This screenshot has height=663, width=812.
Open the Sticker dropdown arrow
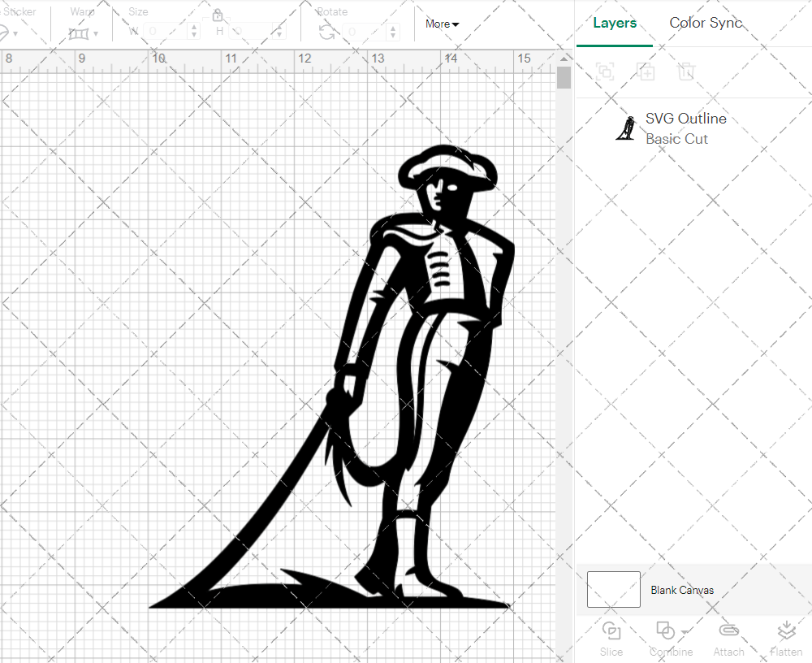tap(15, 33)
